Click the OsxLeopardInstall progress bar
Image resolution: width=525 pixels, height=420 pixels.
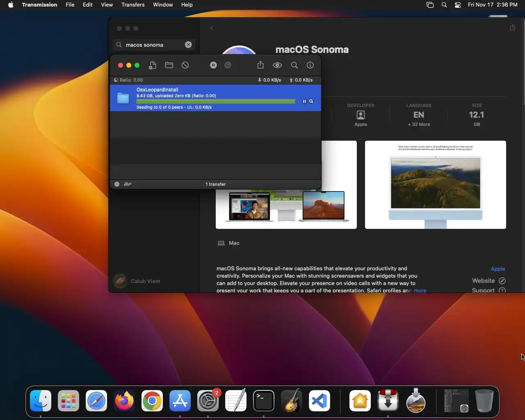point(216,101)
